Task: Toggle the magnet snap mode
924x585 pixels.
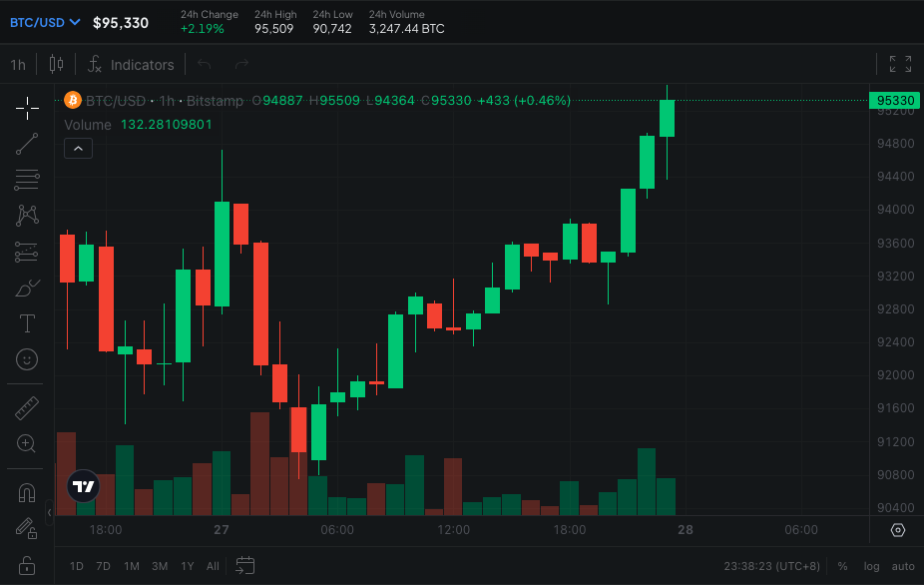Action: click(27, 492)
